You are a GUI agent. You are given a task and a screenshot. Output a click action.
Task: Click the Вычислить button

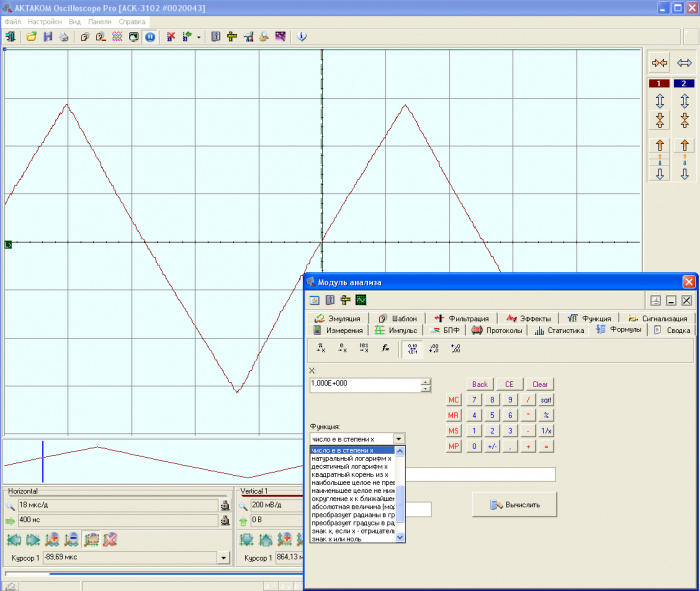tap(514, 505)
